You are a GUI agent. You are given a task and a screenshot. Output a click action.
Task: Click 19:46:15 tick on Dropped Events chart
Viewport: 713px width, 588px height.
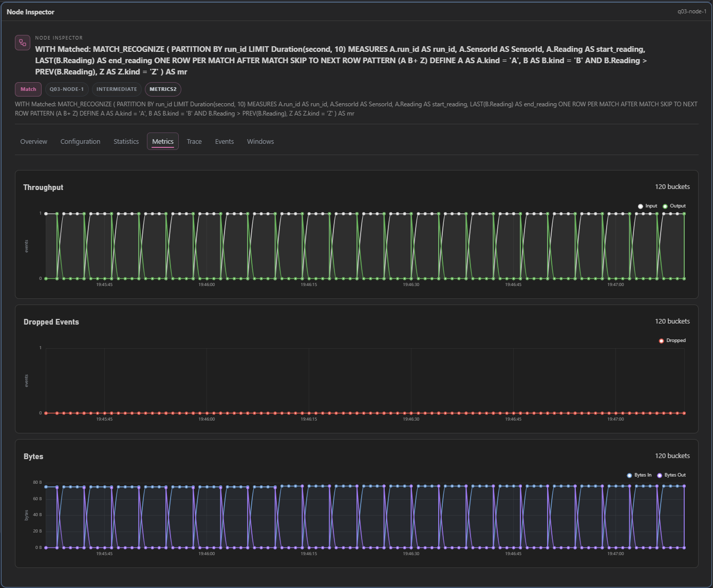[x=309, y=419]
